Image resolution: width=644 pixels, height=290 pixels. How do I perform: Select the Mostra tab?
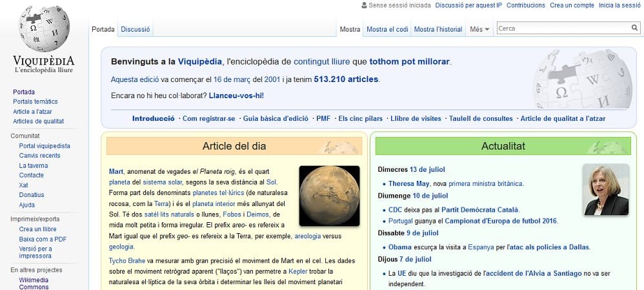350,29
